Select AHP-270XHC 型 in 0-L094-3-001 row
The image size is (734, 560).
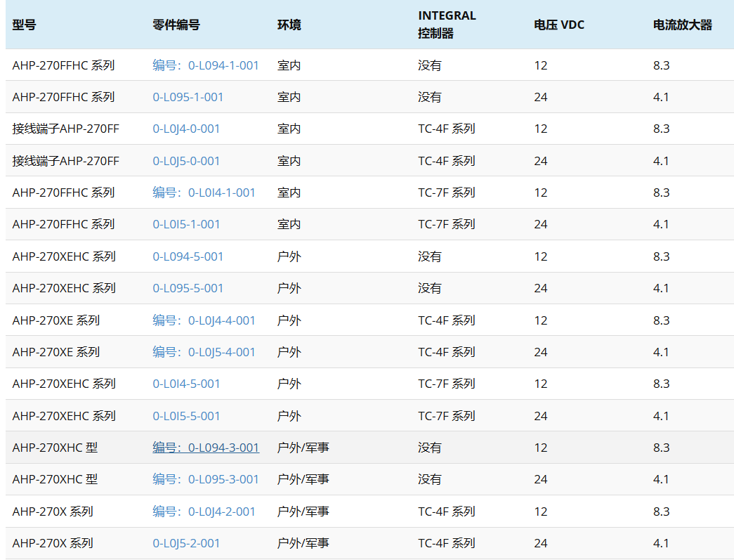(x=55, y=448)
